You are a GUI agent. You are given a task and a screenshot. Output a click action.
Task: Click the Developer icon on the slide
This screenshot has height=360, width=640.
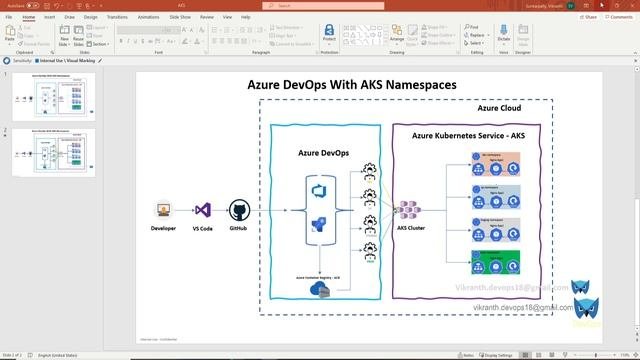163,210
